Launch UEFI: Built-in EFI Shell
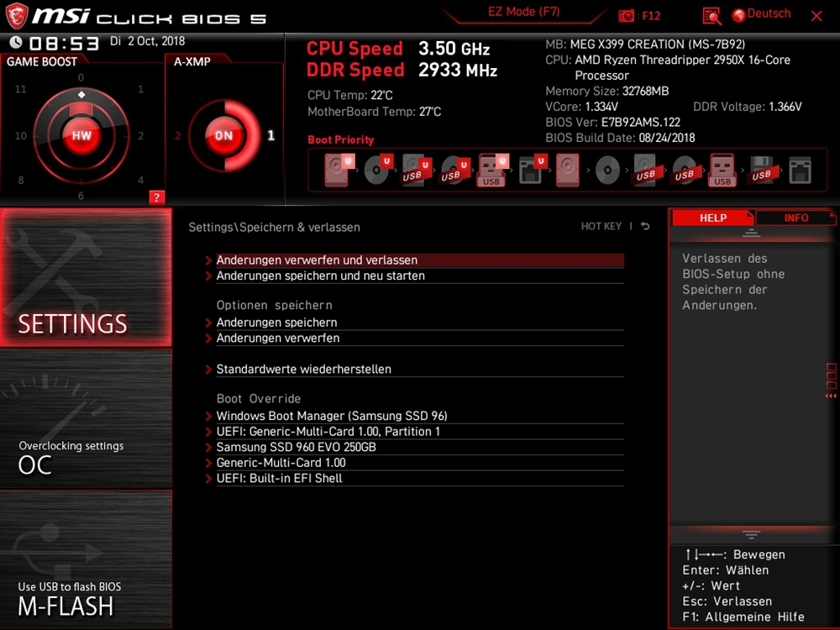The height and width of the screenshot is (630, 840). point(420,477)
